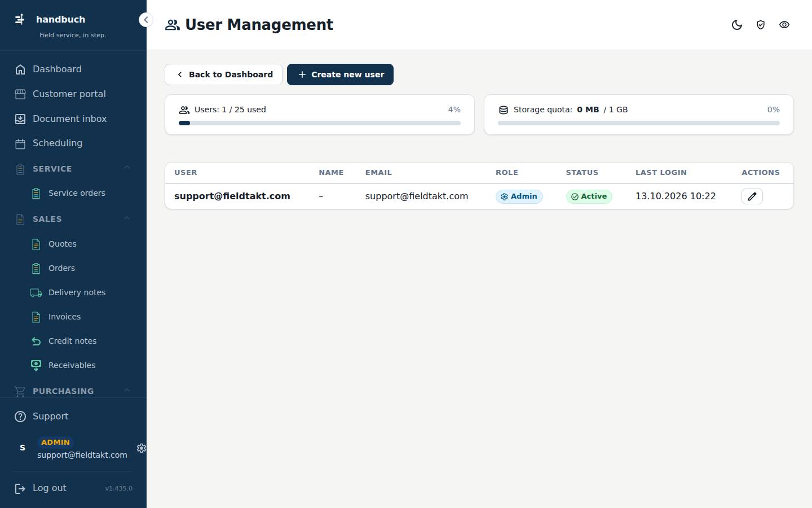Click the shield check icon in header

(761, 25)
